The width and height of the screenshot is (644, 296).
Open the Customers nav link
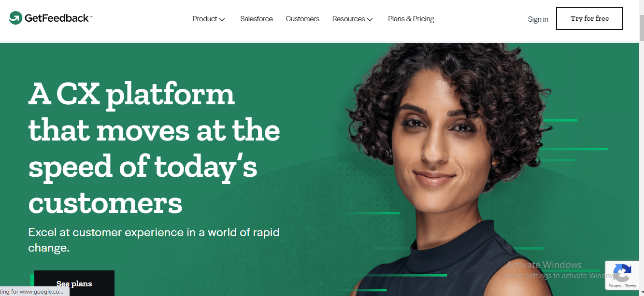click(x=302, y=19)
